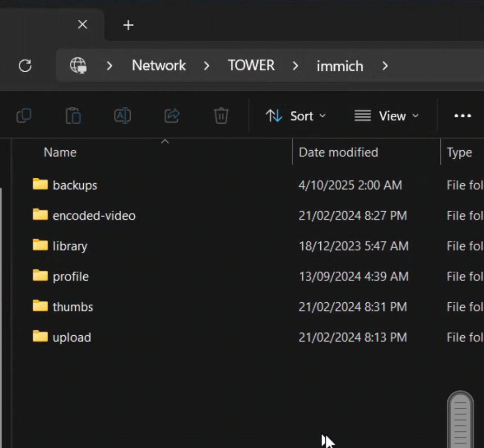484x448 pixels.
Task: Click the Share icon in toolbar
Action: pyautogui.click(x=172, y=116)
